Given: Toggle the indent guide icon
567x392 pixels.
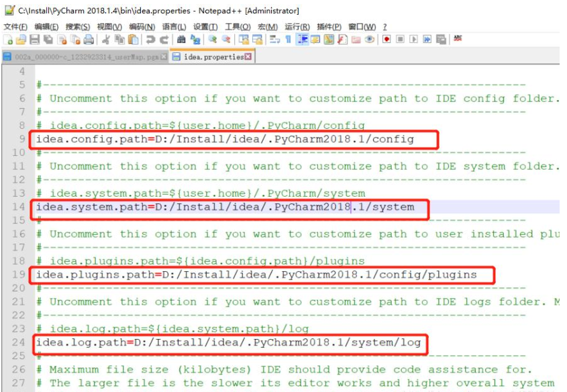Looking at the screenshot, I should [303, 40].
